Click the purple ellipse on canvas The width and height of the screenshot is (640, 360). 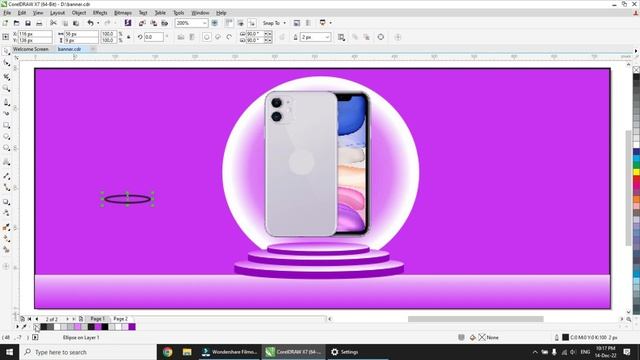coord(127,199)
